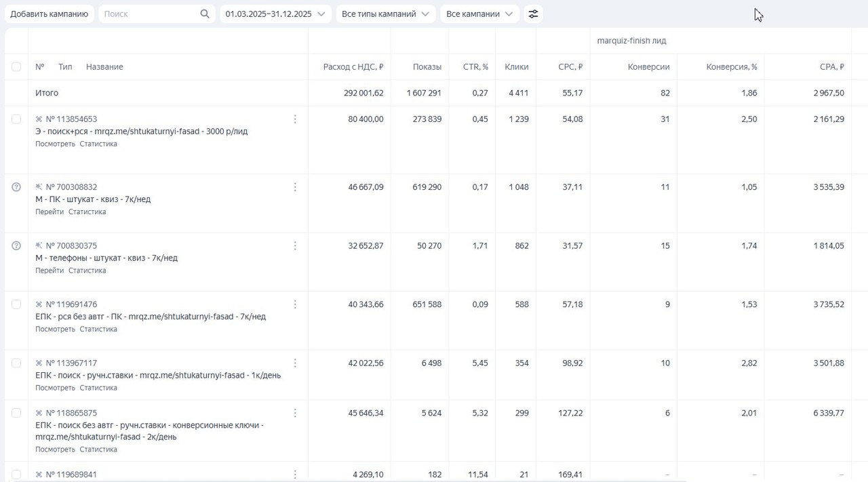
Task: Open three-dot menu for campaign 119691476
Action: coord(295,304)
